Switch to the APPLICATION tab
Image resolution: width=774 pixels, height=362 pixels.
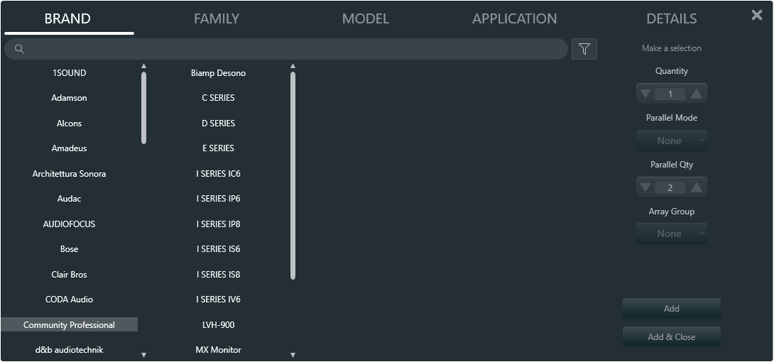pos(514,19)
